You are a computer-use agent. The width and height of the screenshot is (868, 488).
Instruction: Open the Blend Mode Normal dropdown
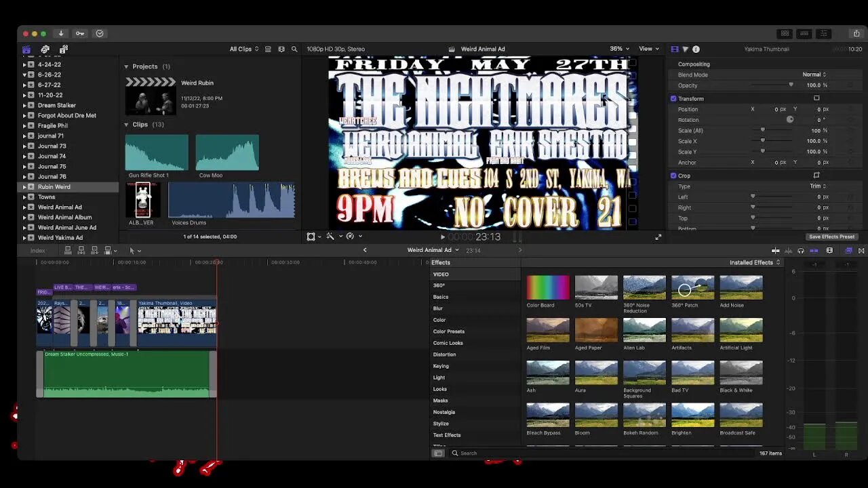pyautogui.click(x=814, y=75)
